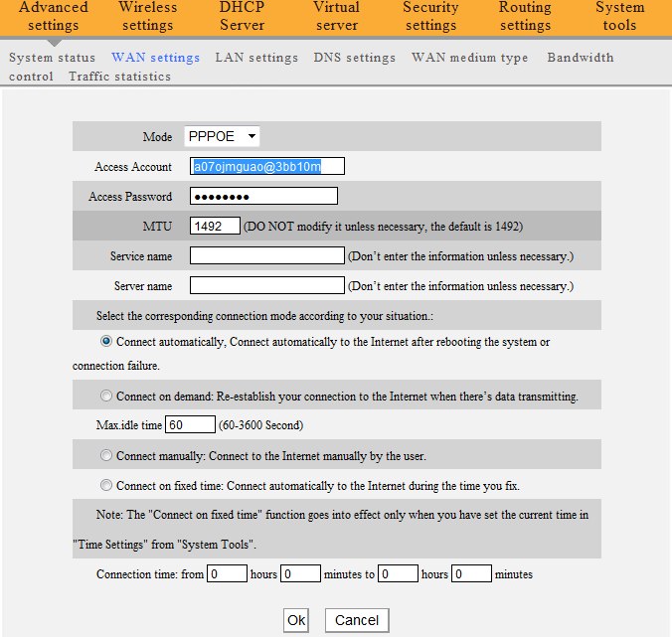Go to the Virtual server tab
Screen dimensions: 672x637
[336, 16]
